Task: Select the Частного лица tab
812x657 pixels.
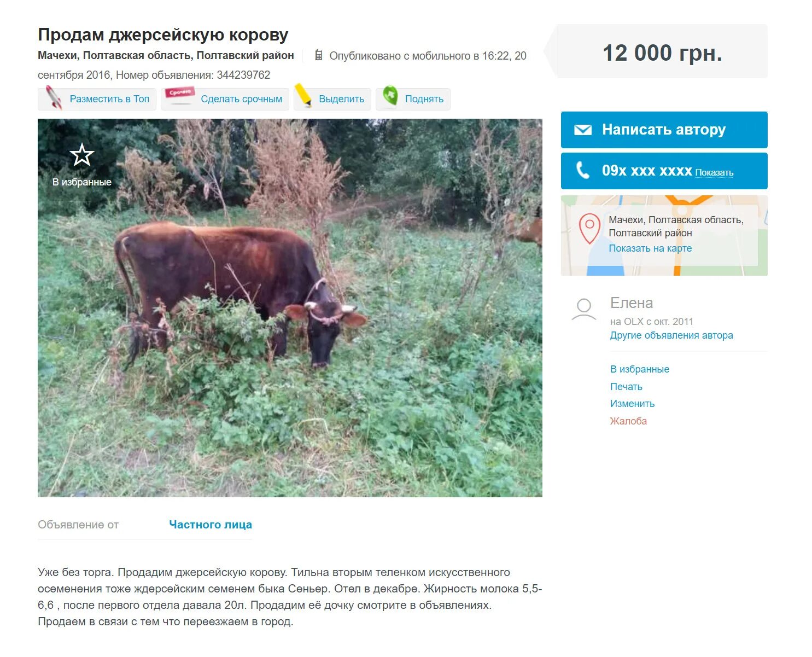Action: (x=211, y=525)
